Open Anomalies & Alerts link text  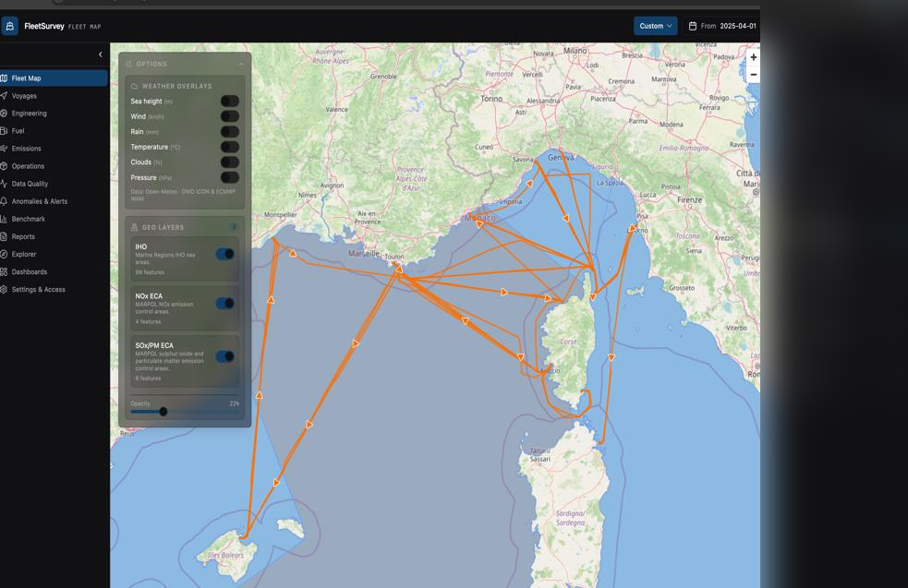(x=40, y=201)
